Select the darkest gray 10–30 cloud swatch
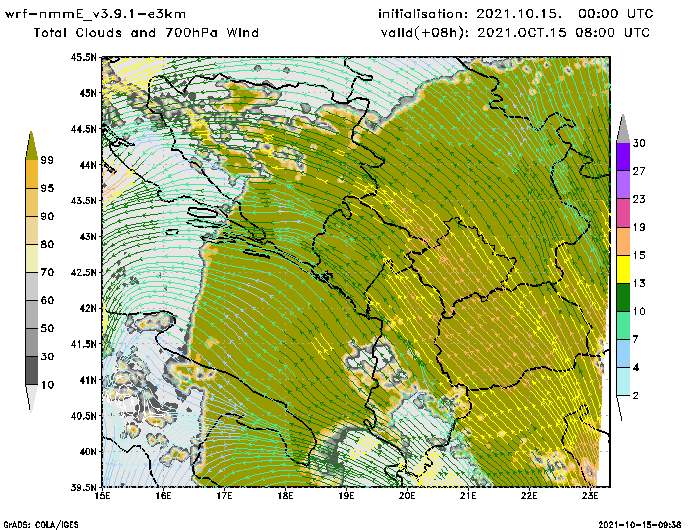 click(31, 371)
